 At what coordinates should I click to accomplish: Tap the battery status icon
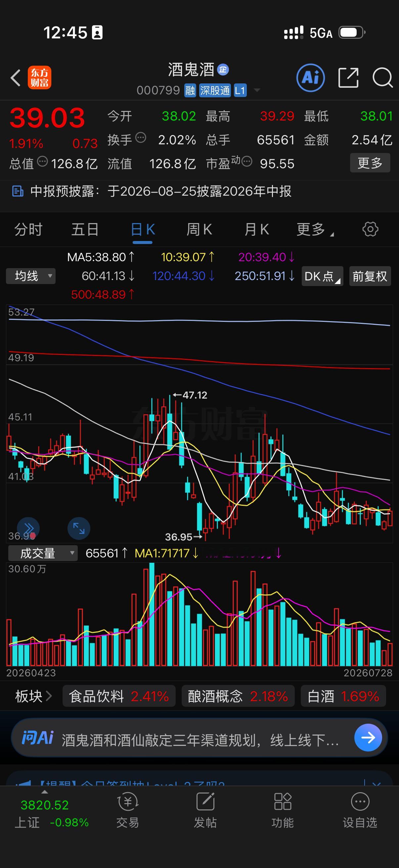352,32
